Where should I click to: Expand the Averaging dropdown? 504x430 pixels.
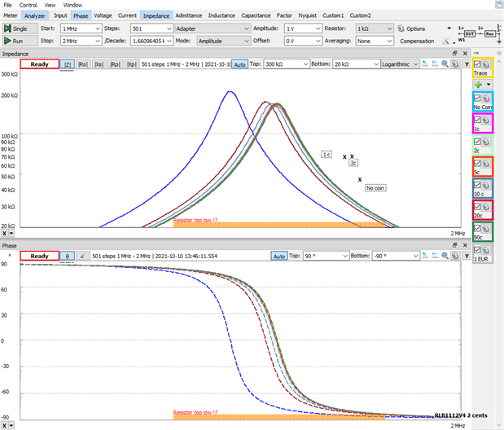374,40
